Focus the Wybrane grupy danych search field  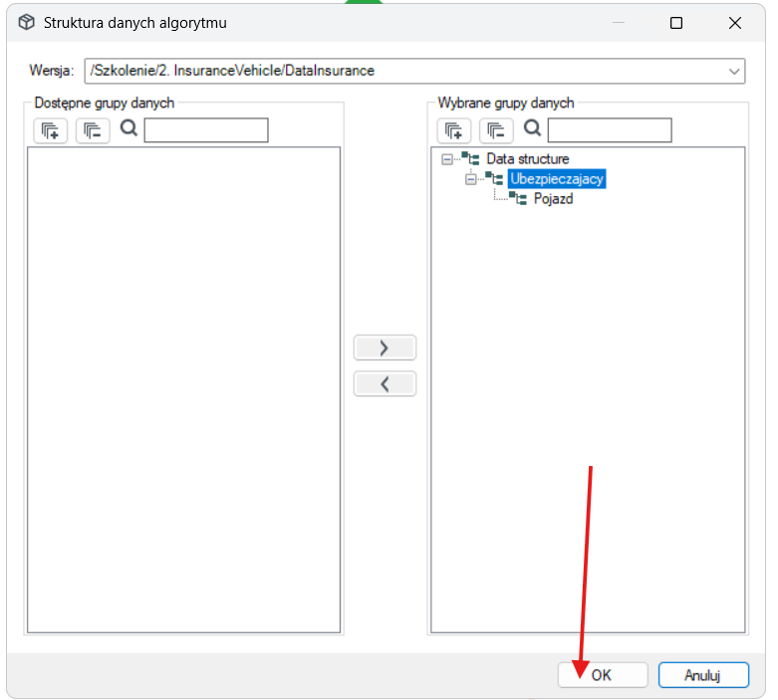[610, 130]
